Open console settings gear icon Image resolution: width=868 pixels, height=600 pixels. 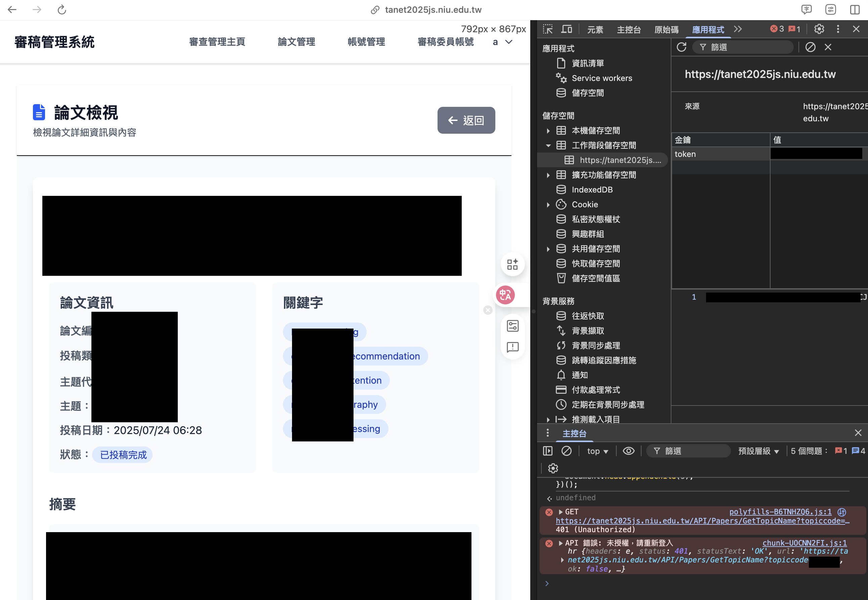553,468
